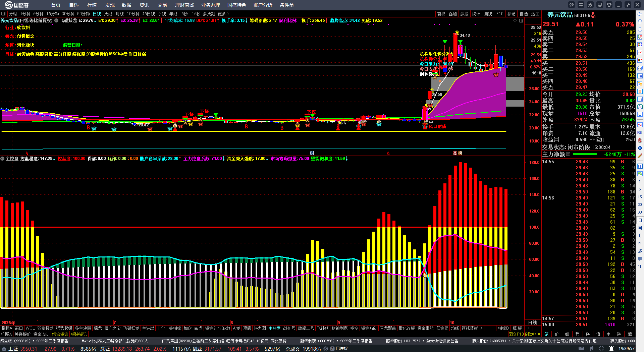
Task: Add stock via the -自选 button
Action: point(523,14)
